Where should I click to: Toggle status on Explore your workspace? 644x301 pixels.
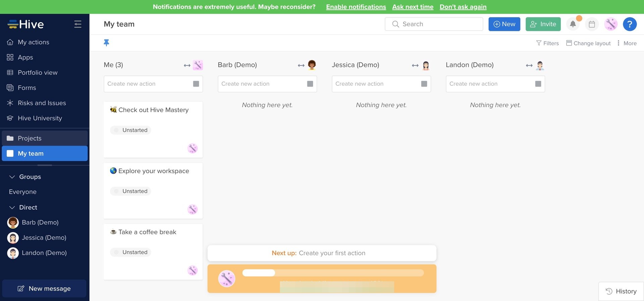click(130, 191)
